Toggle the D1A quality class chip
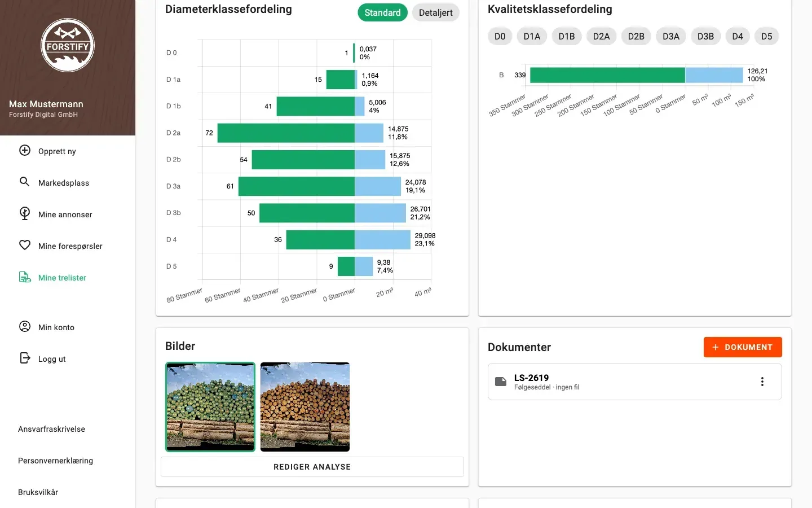 tap(532, 36)
